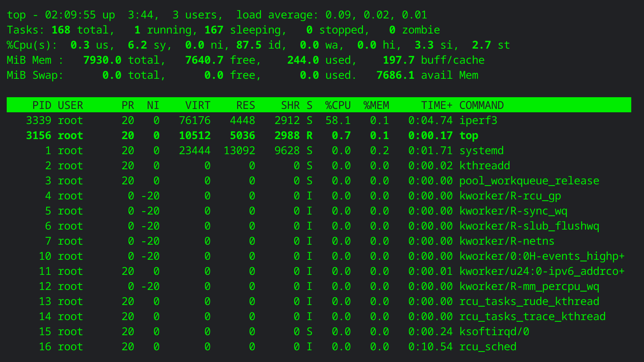Click the %MEM column header
The image size is (644, 362).
376,105
